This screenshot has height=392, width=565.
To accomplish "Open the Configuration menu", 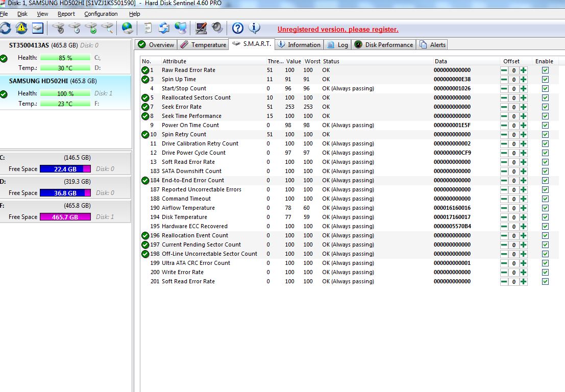I will (101, 14).
